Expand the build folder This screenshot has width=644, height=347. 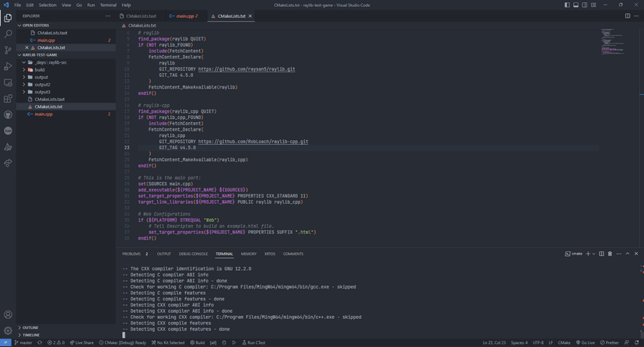(39, 70)
